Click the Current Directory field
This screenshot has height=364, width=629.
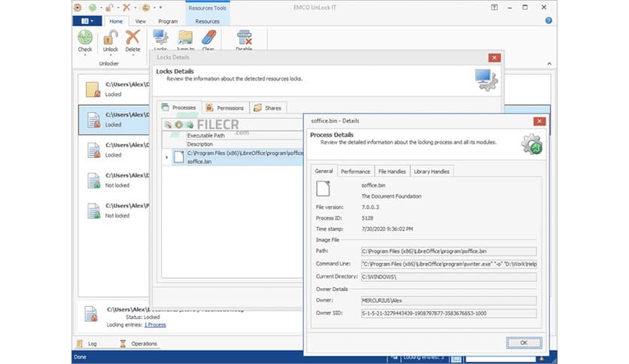coord(448,277)
